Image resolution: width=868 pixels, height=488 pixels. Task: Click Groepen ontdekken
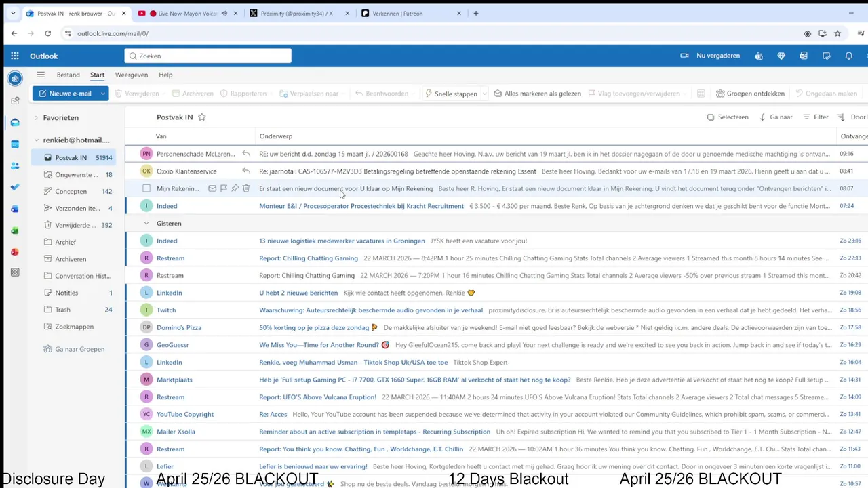(751, 94)
